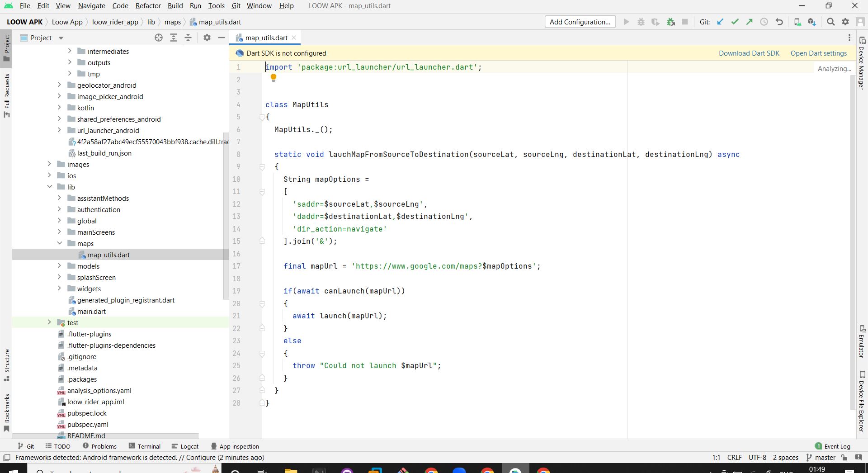Close the map_utils.dart tab
This screenshot has width=868, height=473.
(x=294, y=38)
